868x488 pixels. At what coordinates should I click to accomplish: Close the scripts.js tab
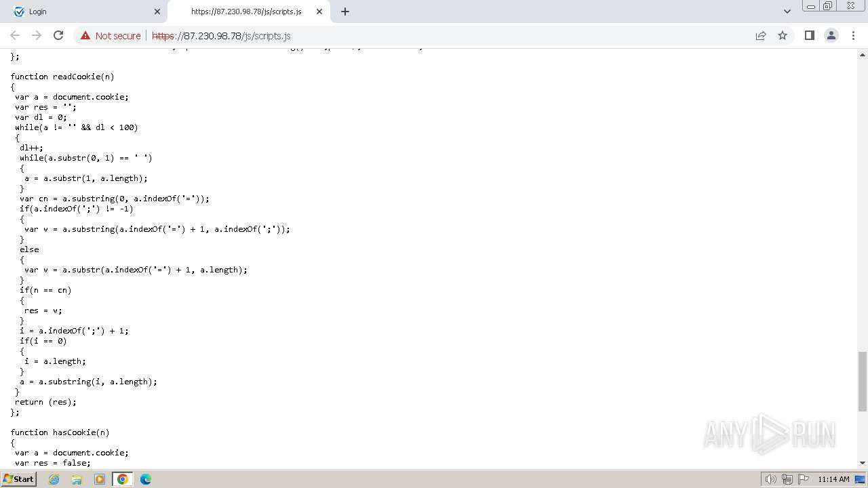coord(319,12)
